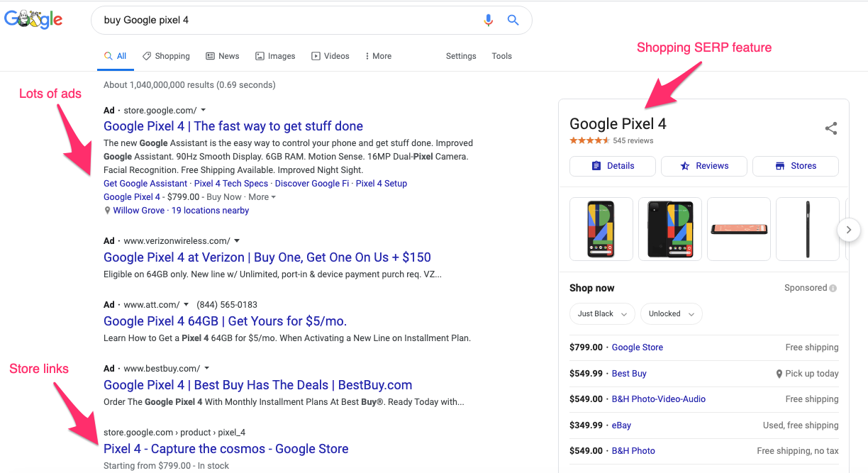The image size is (868, 473).
Task: Click the Best Buy seller link at $549.99
Action: 629,374
